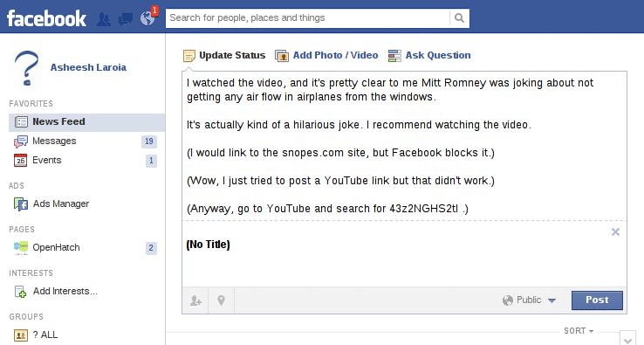The image size is (644, 345).
Task: Switch to Add Photo / Video tab
Action: click(x=326, y=56)
